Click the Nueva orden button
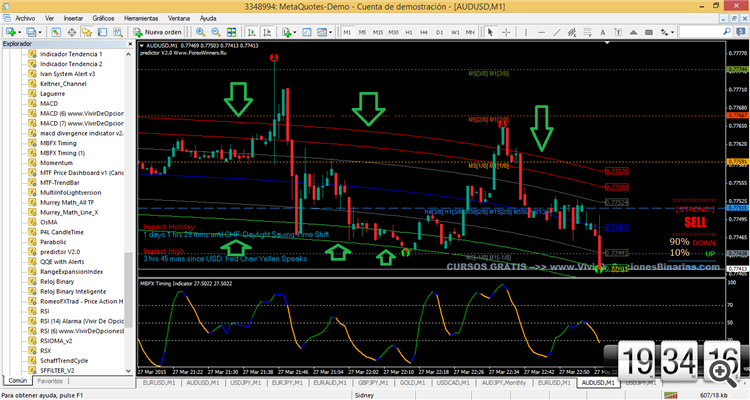Viewport: 750px width, 400px height. point(157,32)
